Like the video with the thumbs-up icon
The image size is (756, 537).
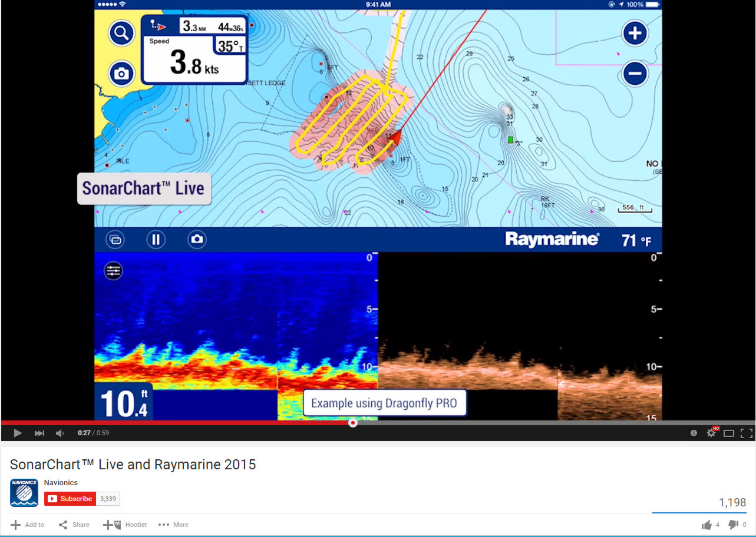click(x=707, y=525)
